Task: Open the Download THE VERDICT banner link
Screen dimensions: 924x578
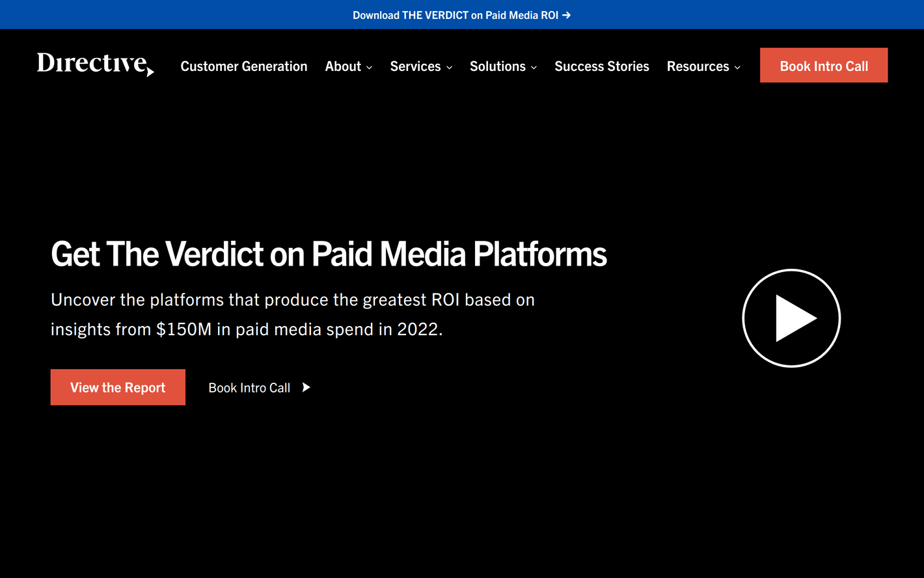Action: [x=461, y=15]
